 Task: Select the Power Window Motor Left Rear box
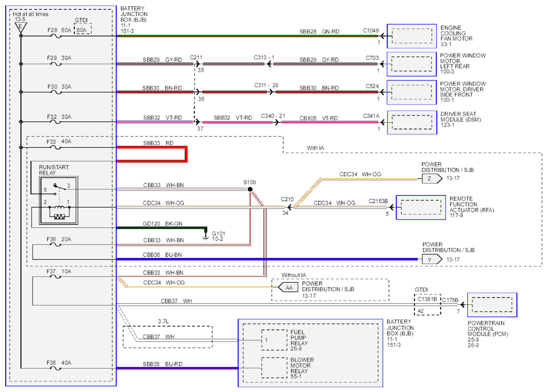412,64
